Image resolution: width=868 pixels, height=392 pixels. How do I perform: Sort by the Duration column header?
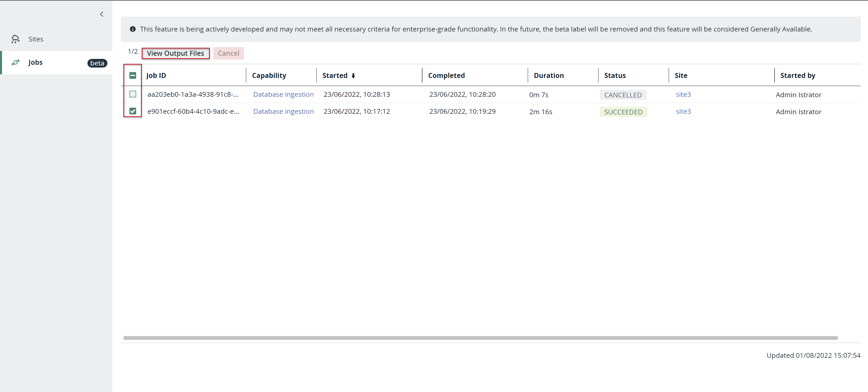[x=549, y=75]
